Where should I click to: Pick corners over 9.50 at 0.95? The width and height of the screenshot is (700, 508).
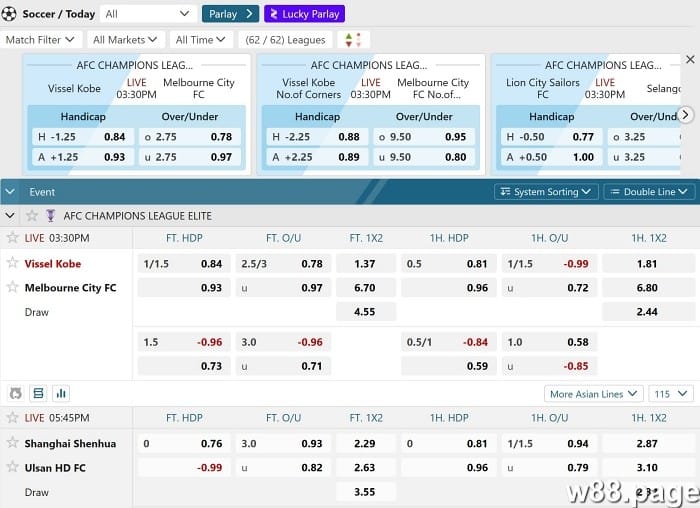point(424,137)
